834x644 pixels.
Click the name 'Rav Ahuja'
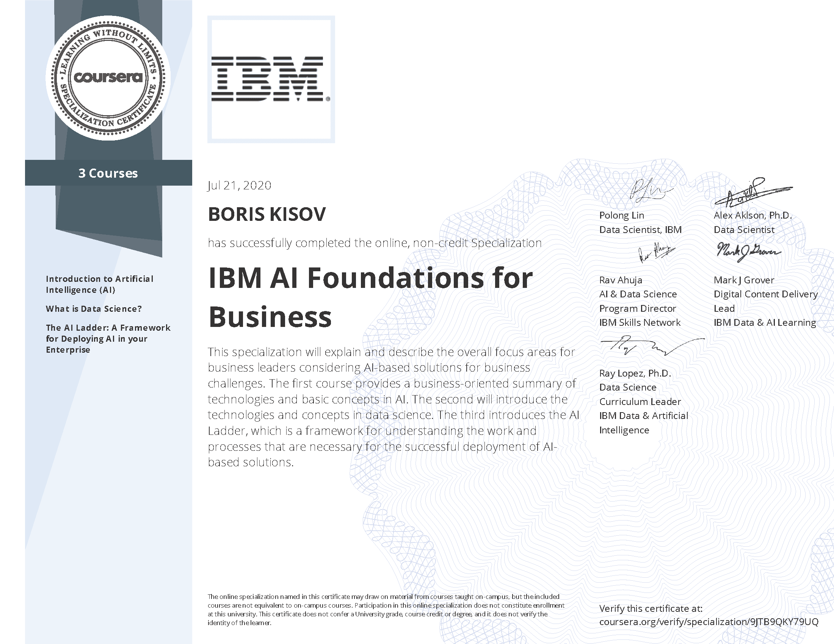[621, 280]
